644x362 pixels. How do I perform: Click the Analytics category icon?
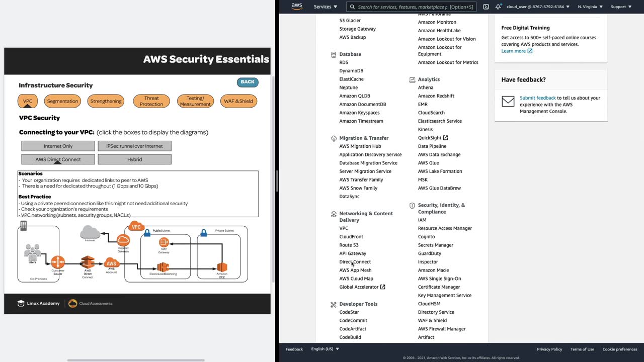412,79
